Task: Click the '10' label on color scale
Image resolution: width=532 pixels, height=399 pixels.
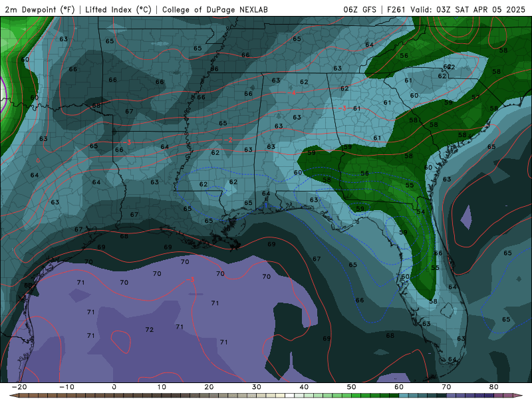Action: pyautogui.click(x=162, y=387)
